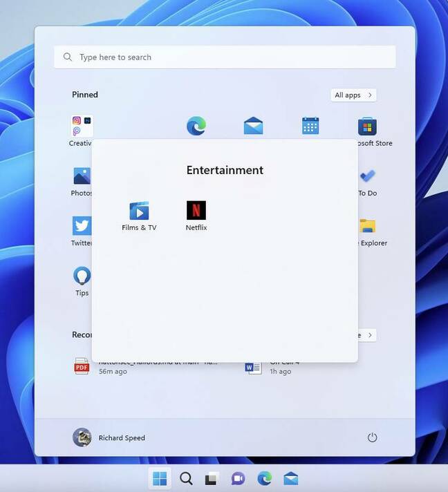Click the All apps button
This screenshot has width=448, height=492.
(x=353, y=95)
